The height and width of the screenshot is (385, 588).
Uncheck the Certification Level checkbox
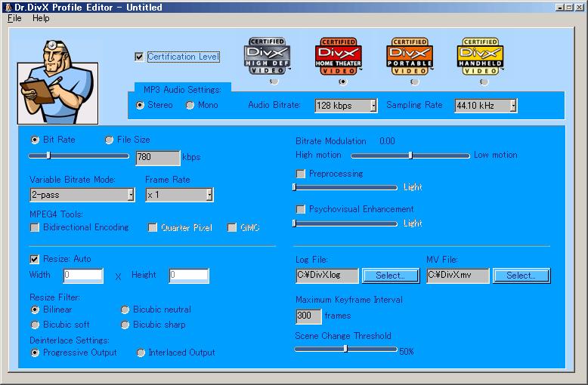(139, 57)
